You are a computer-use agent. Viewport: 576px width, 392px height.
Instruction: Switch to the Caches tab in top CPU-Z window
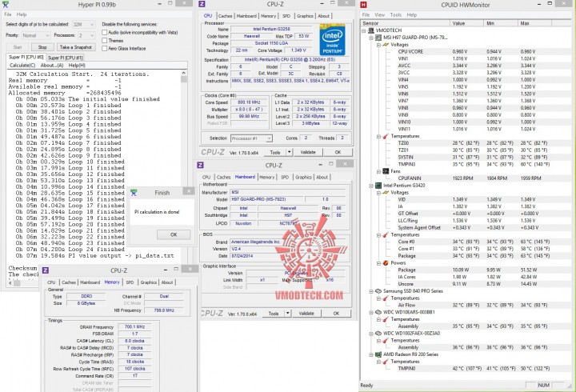click(225, 16)
